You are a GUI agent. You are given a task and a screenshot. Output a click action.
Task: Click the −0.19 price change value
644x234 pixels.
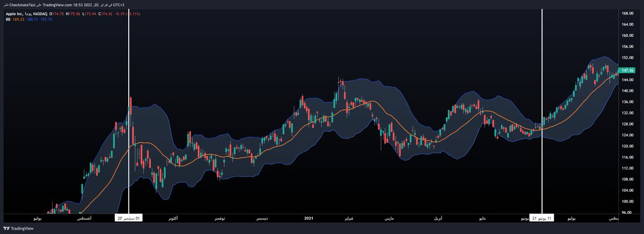point(119,14)
